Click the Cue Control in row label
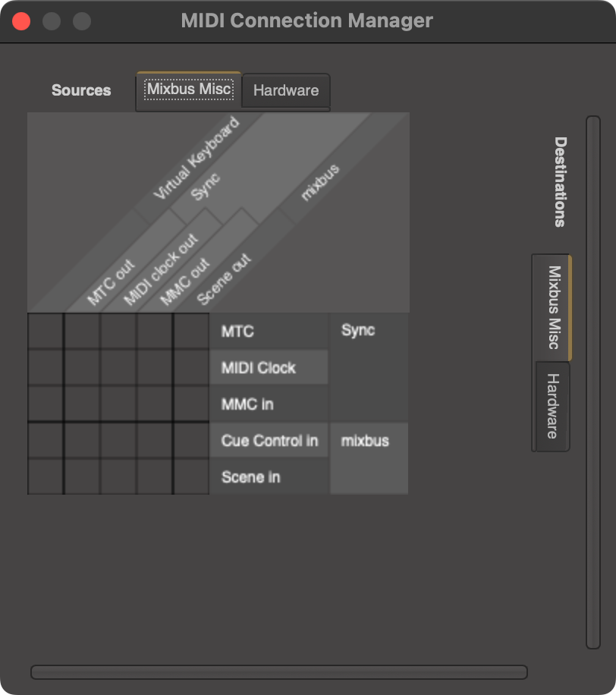The image size is (616, 695). click(269, 441)
